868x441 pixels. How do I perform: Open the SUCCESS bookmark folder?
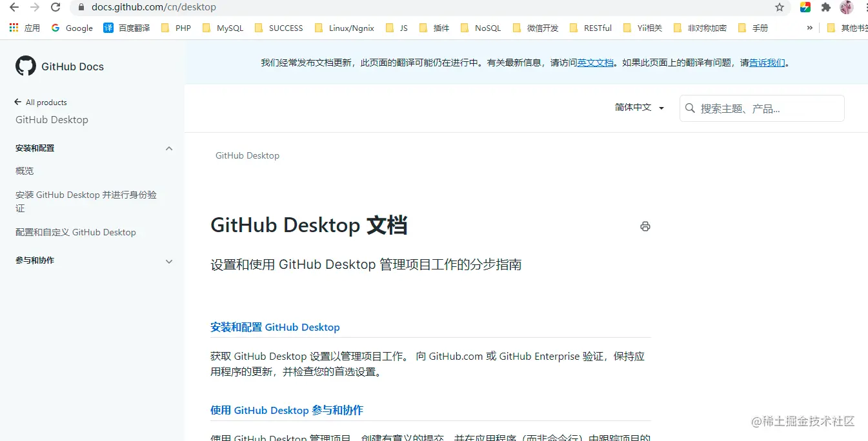(x=279, y=28)
